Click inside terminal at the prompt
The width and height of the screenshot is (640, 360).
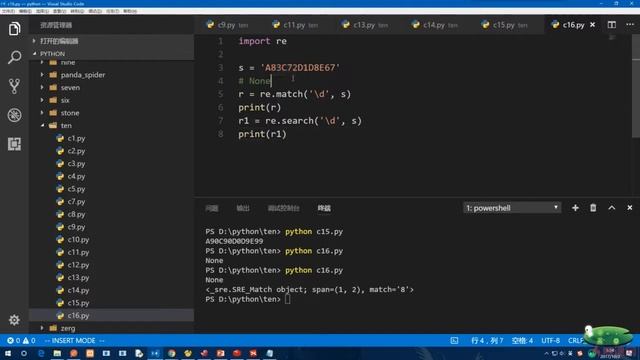[x=288, y=299]
